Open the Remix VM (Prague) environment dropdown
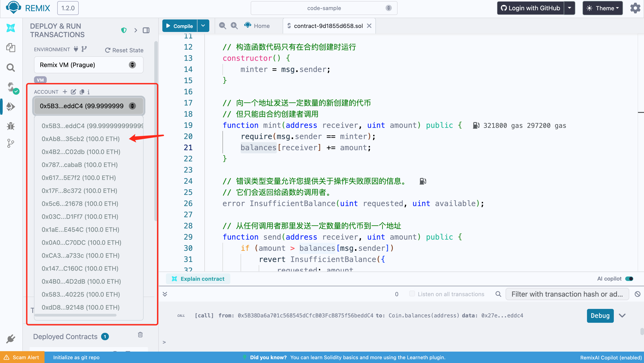The width and height of the screenshot is (644, 363). (89, 65)
